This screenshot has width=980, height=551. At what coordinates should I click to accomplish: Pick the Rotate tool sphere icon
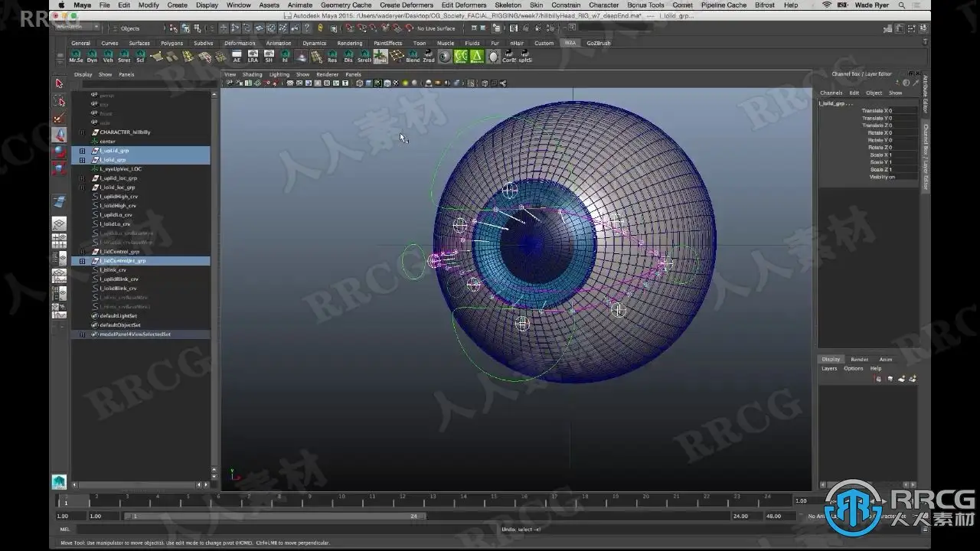point(59,152)
